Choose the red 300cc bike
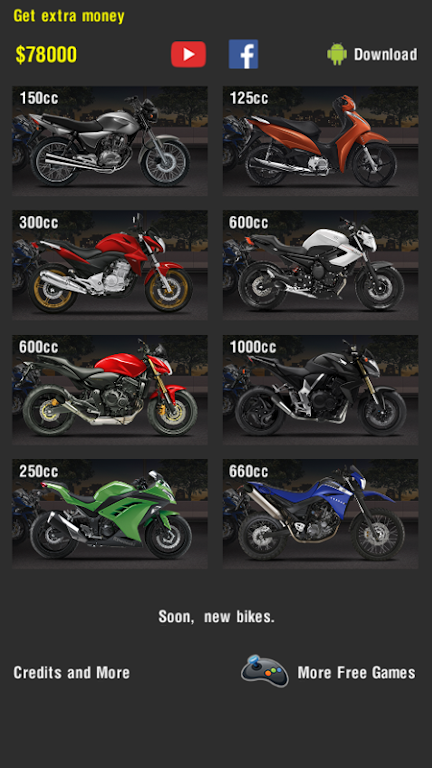Viewport: 432px width, 768px height. tap(110, 265)
